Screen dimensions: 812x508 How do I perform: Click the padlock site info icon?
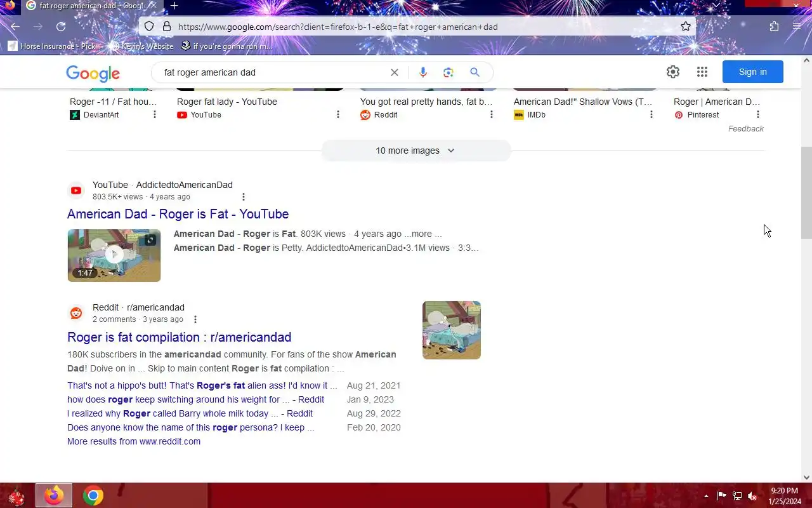[x=167, y=27]
